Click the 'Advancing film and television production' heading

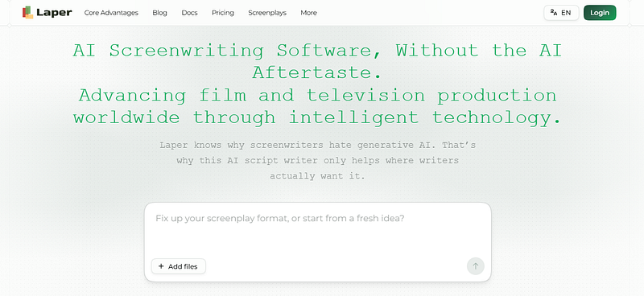317,106
